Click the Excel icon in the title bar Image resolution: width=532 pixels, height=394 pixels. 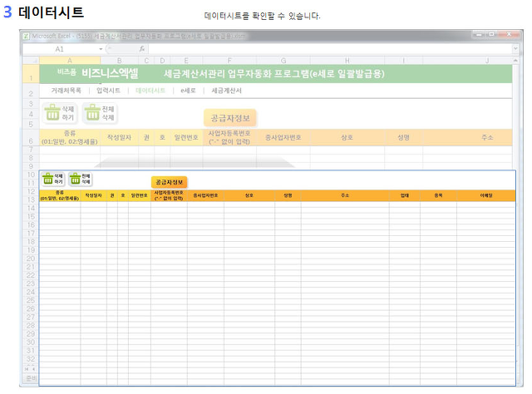pyautogui.click(x=26, y=36)
